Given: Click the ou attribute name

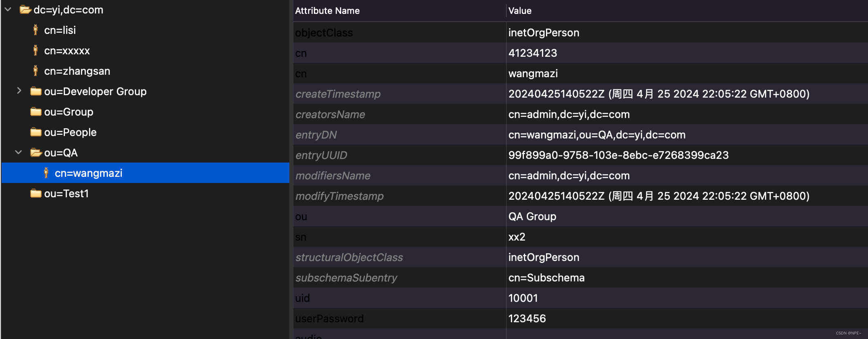Looking at the screenshot, I should click(301, 216).
